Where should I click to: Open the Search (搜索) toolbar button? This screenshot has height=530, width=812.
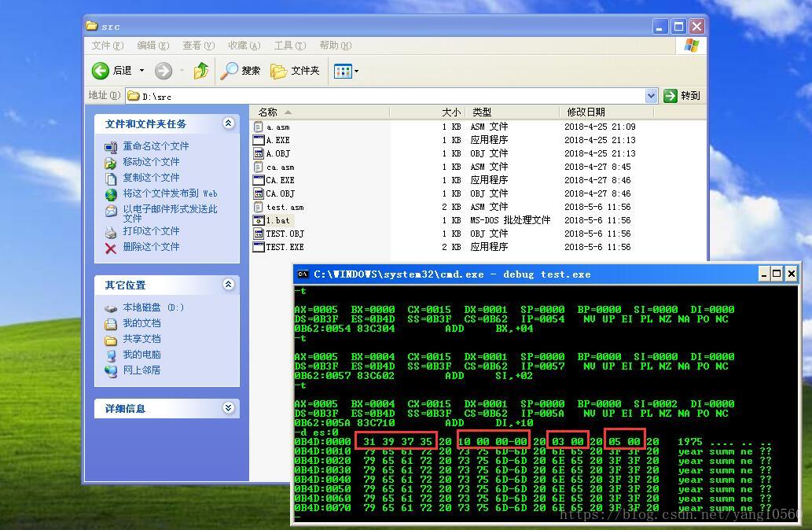[241, 71]
